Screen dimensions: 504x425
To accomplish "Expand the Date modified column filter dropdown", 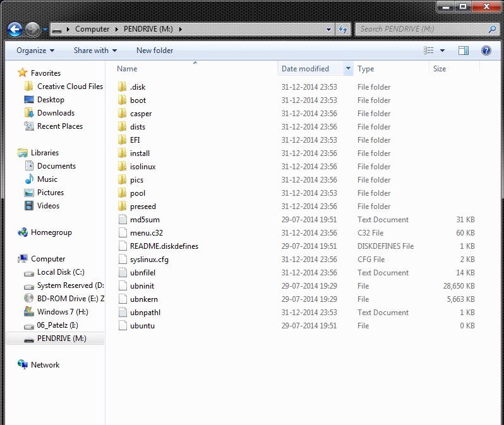I will coord(348,69).
